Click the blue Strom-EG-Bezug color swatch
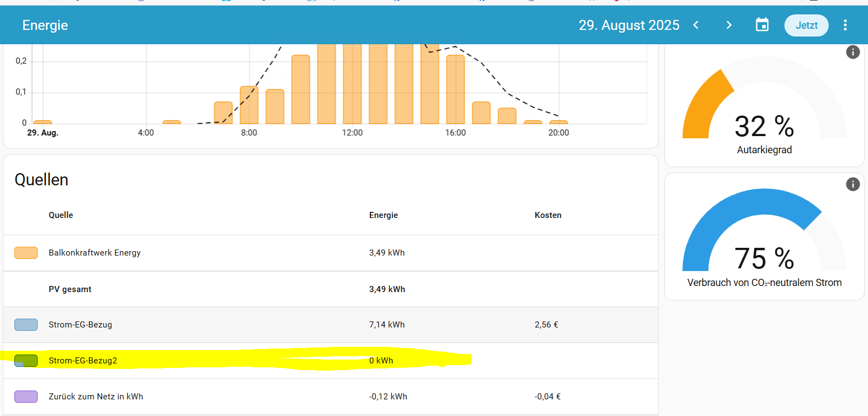The height and width of the screenshot is (416, 868). [26, 325]
